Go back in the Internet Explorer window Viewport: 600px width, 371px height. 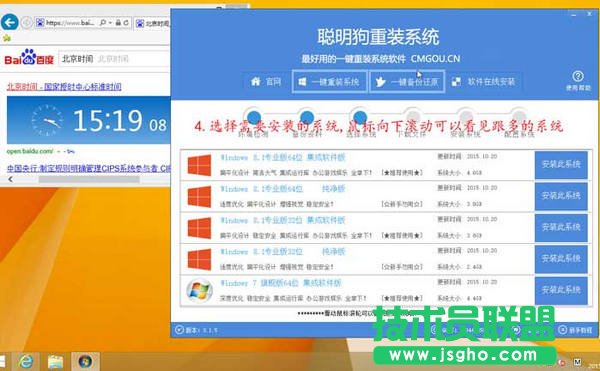click(10, 23)
